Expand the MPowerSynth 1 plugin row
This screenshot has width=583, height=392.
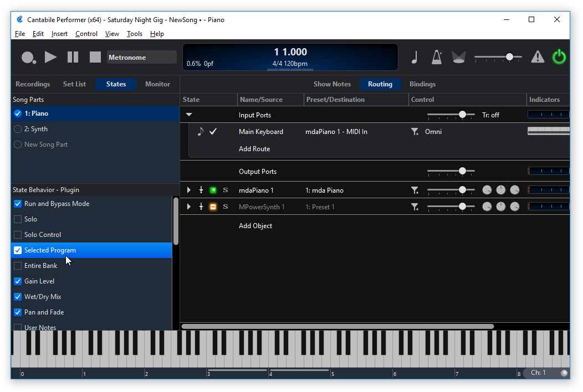(x=188, y=207)
